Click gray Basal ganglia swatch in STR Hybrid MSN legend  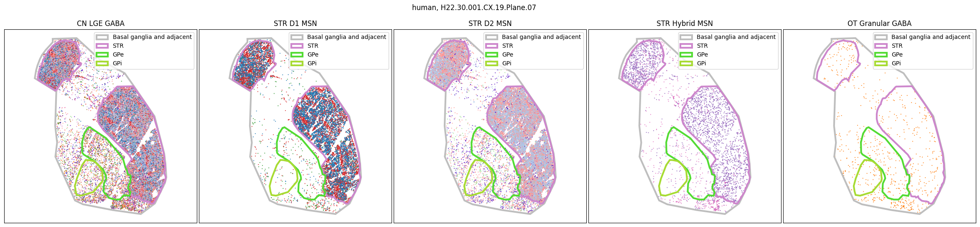click(x=686, y=37)
